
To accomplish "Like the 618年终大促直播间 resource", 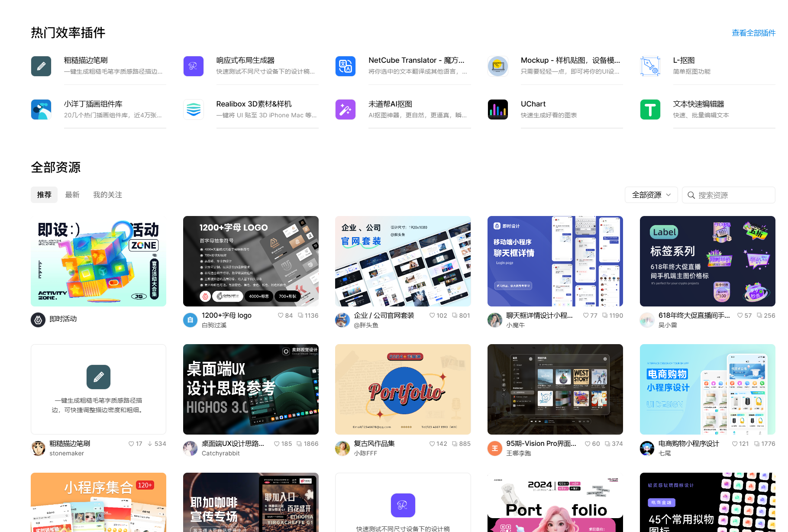I will [x=740, y=316].
